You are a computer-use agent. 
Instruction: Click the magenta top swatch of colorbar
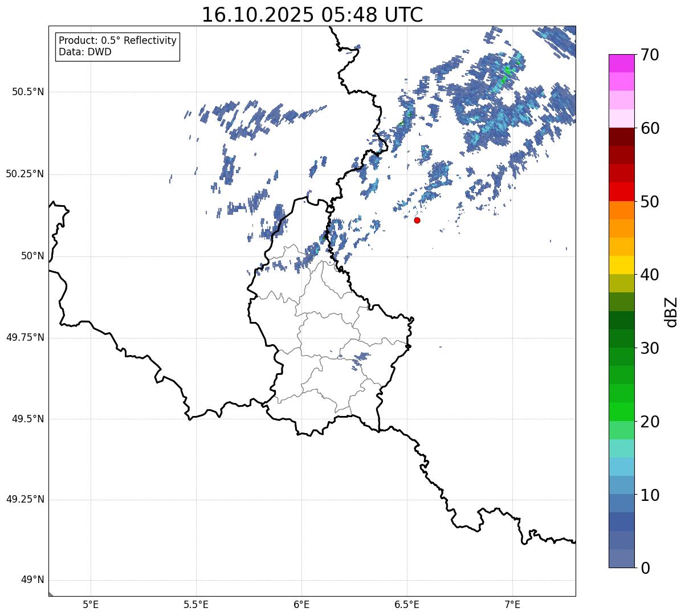[622, 63]
